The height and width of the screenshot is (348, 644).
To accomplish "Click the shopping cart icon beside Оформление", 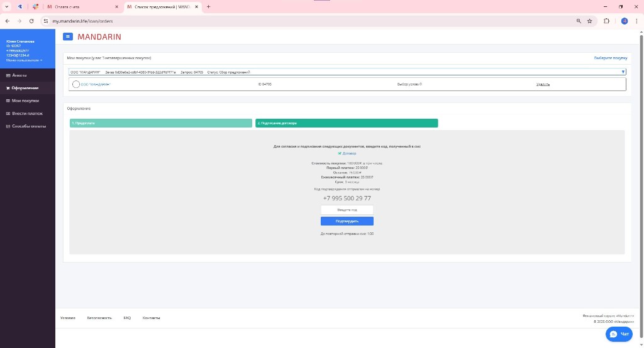I will click(8, 88).
